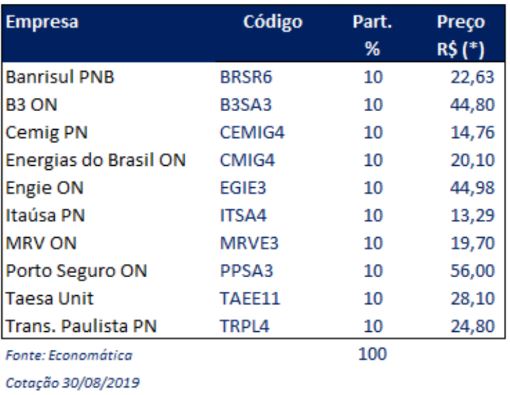This screenshot has height=395, width=510.
Task: Select the Banrisul PNB company cell
Action: click(x=60, y=77)
